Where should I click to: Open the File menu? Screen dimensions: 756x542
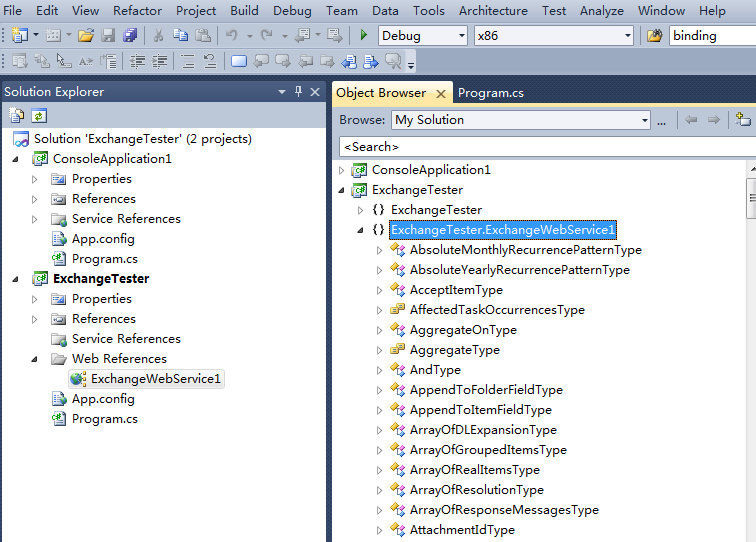12,11
